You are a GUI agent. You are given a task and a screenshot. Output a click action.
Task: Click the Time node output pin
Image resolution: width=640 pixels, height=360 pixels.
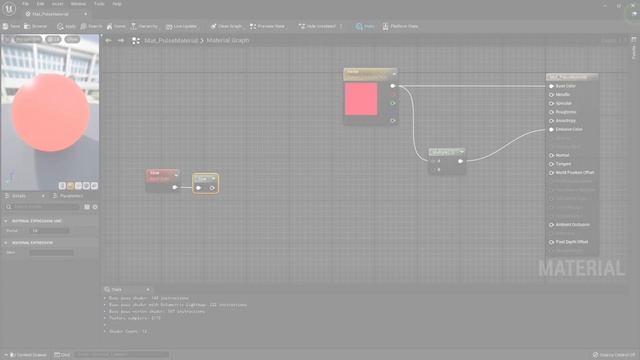pyautogui.click(x=175, y=187)
